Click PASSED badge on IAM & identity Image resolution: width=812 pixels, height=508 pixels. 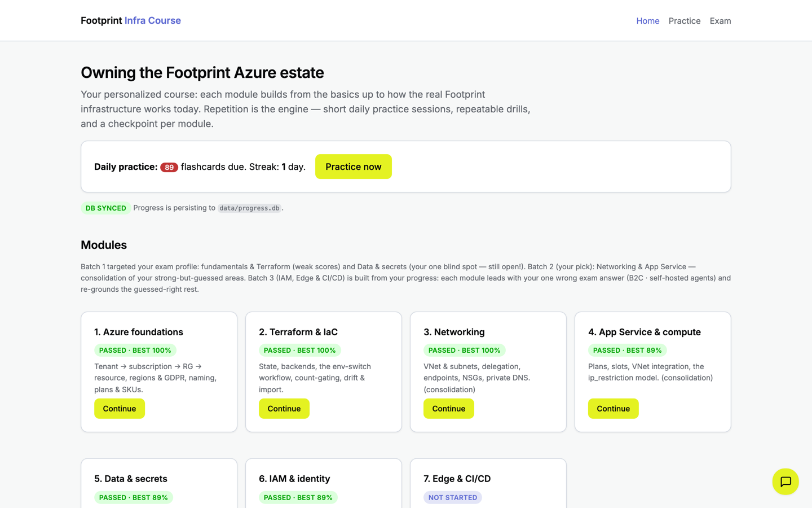pos(298,497)
